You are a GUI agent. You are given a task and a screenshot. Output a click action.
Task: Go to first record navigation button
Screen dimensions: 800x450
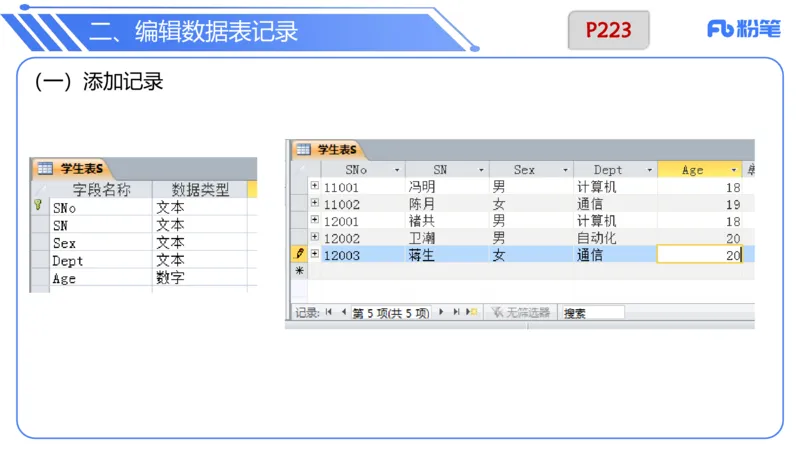tap(329, 312)
